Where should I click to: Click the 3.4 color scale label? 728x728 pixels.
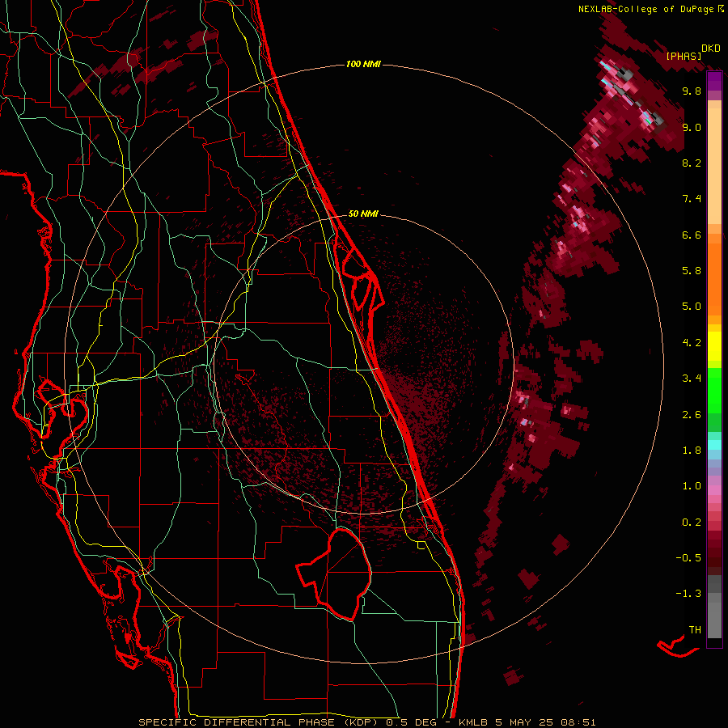click(692, 379)
